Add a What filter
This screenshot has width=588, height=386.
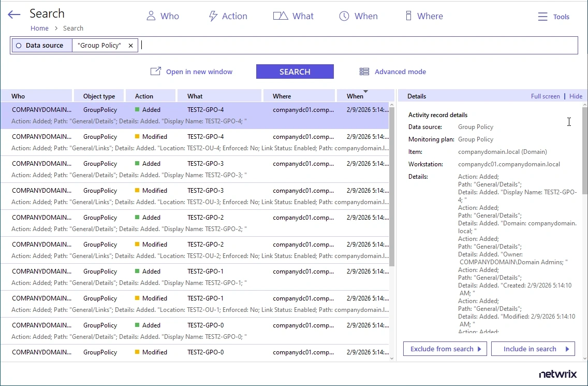pos(293,16)
